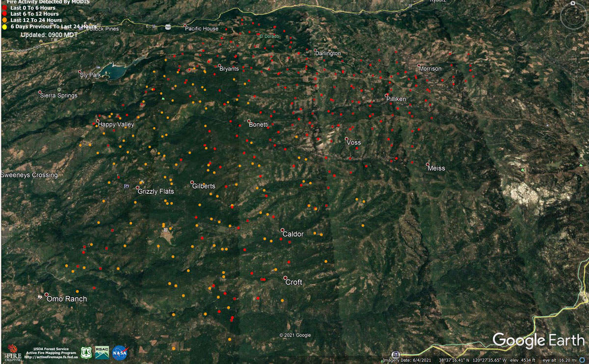Viewport: 589px width, 364px height.
Task: Select the Happy Valley place marker
Action: (x=98, y=121)
